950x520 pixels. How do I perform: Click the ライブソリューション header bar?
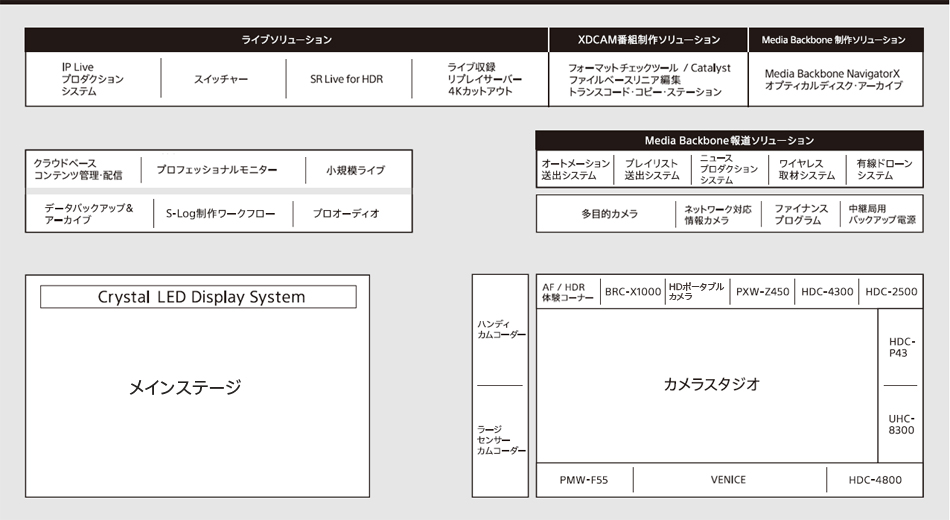point(286,40)
